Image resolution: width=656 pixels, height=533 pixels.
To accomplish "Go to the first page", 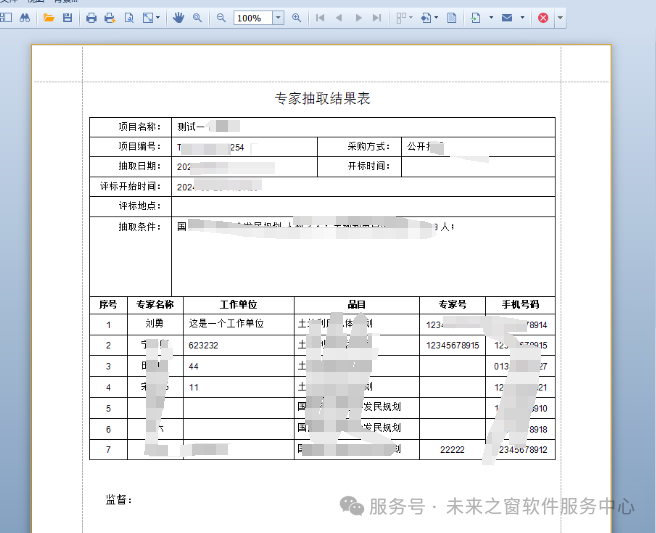I will (x=320, y=18).
